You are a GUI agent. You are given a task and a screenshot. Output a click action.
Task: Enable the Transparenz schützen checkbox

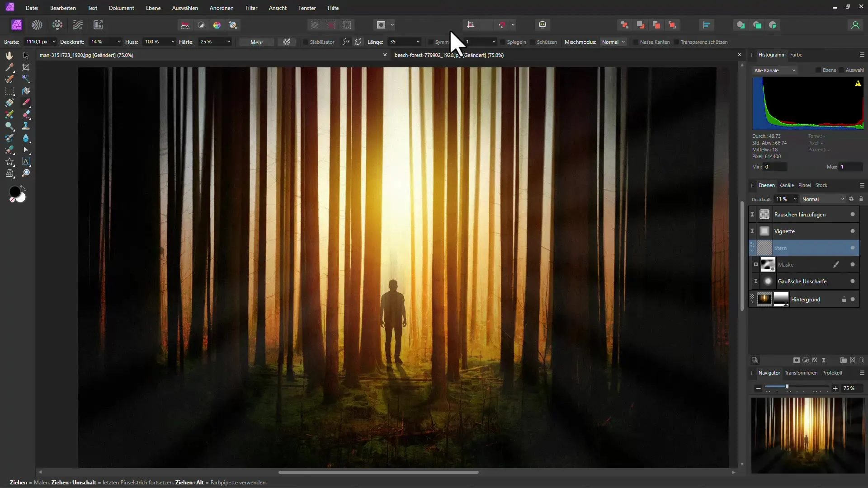click(676, 42)
